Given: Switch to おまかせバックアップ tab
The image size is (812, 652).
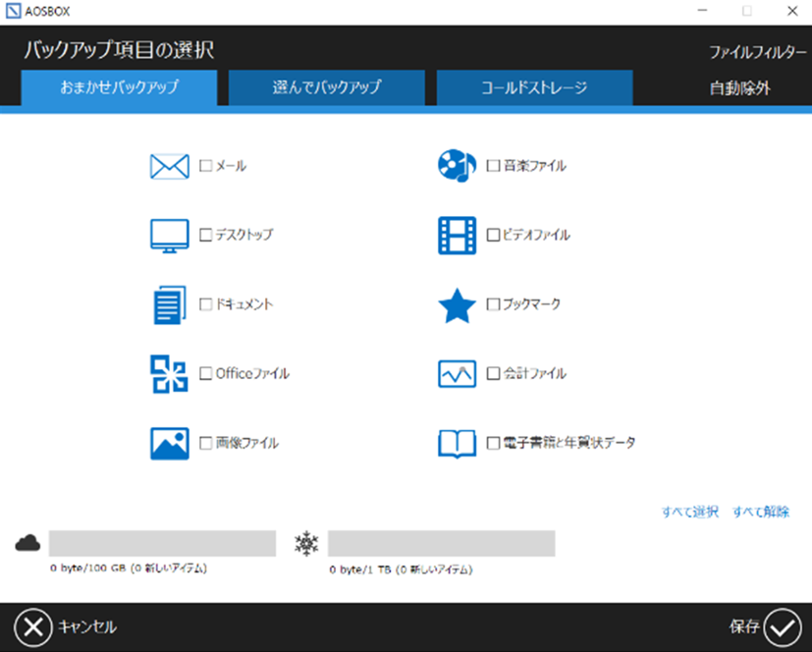Looking at the screenshot, I should click(x=119, y=87).
